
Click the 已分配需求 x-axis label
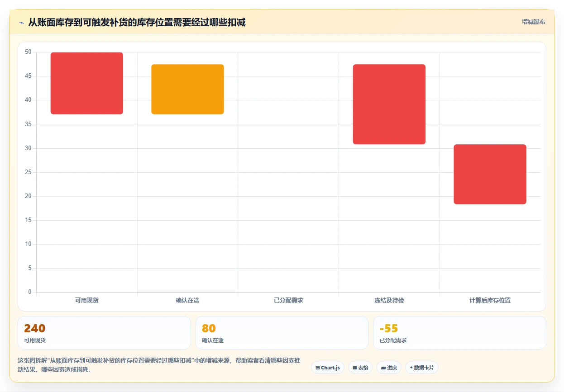(x=288, y=300)
